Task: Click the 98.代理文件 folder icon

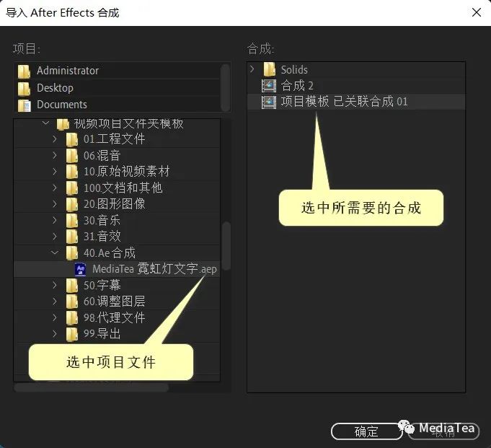Action: click(x=71, y=318)
